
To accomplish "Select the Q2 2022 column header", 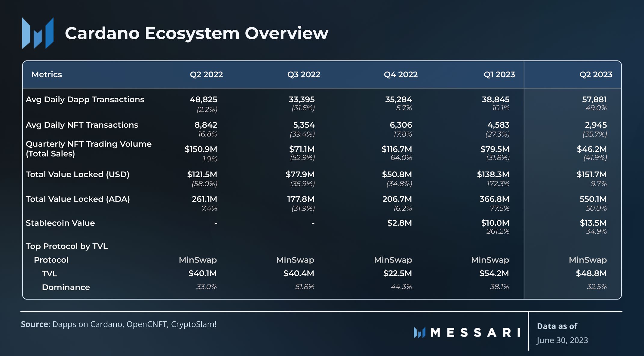I will [206, 75].
